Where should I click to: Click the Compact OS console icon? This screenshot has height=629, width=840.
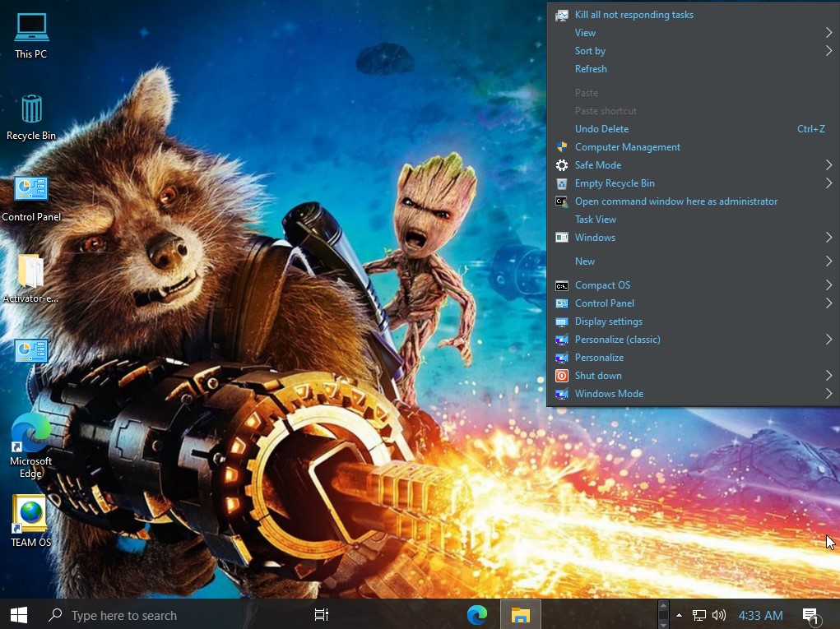point(561,286)
